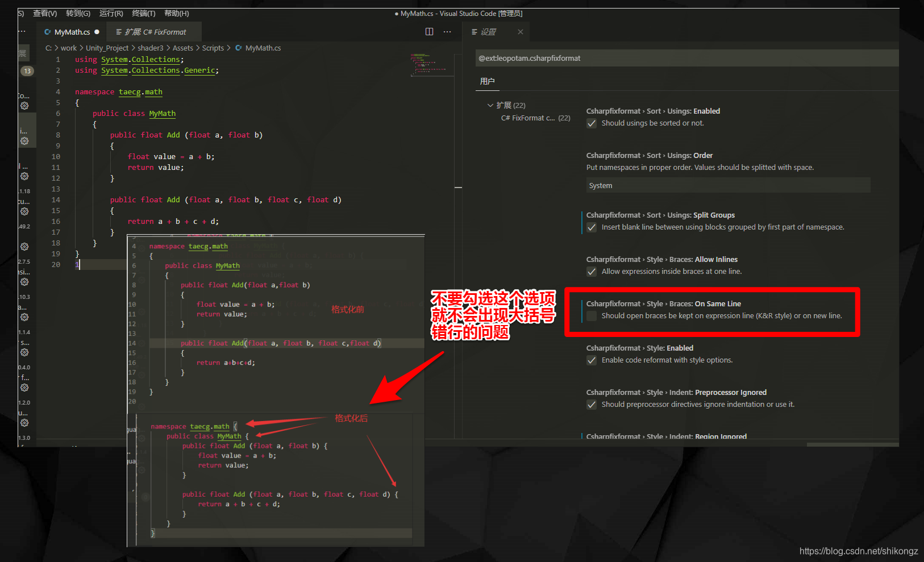This screenshot has height=562, width=924.
Task: Collapse the 扩展 (22) settings group
Action: (x=490, y=105)
